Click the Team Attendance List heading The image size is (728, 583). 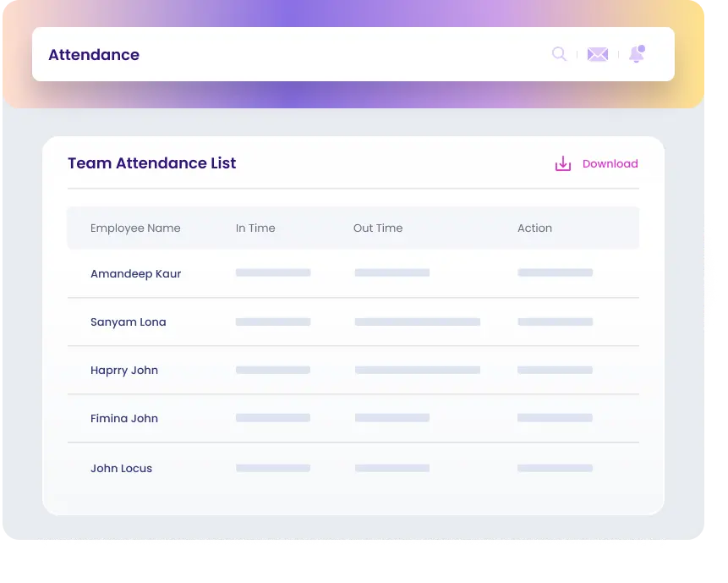click(x=152, y=163)
